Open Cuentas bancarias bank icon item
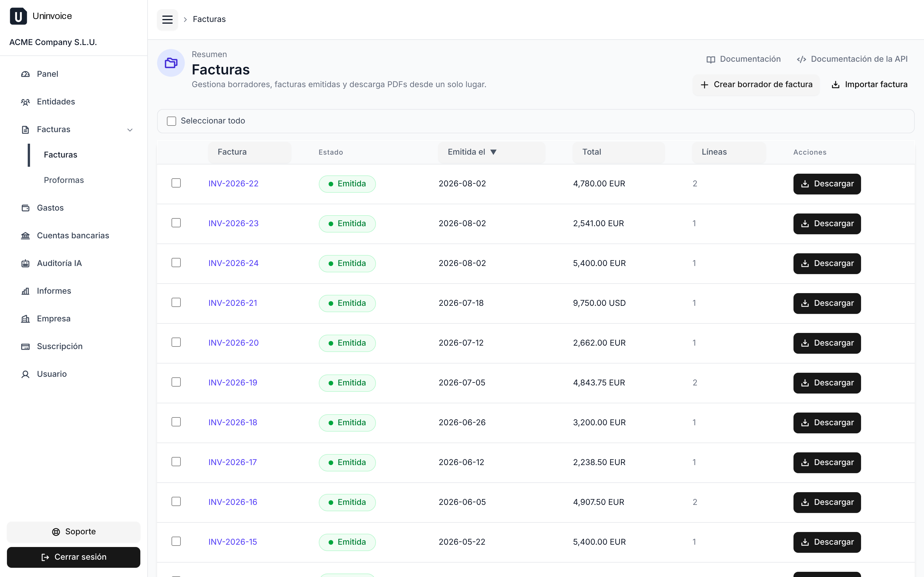Image resolution: width=924 pixels, height=577 pixels. click(x=26, y=235)
